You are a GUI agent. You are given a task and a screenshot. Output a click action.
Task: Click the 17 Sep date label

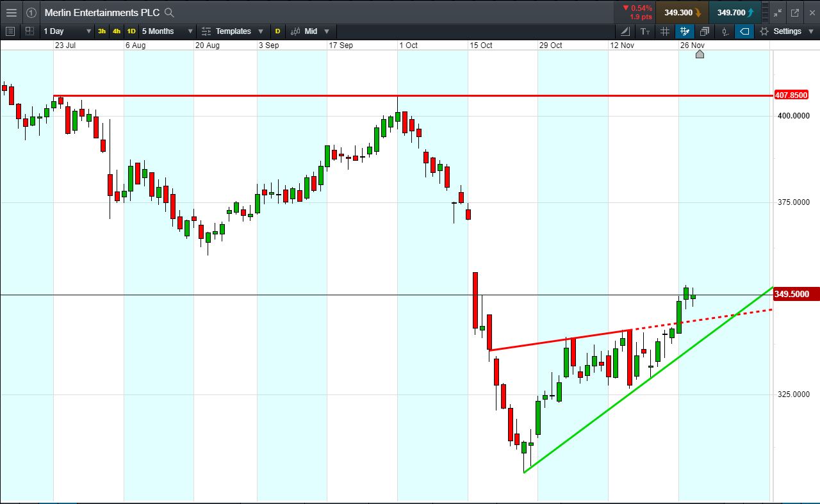341,45
